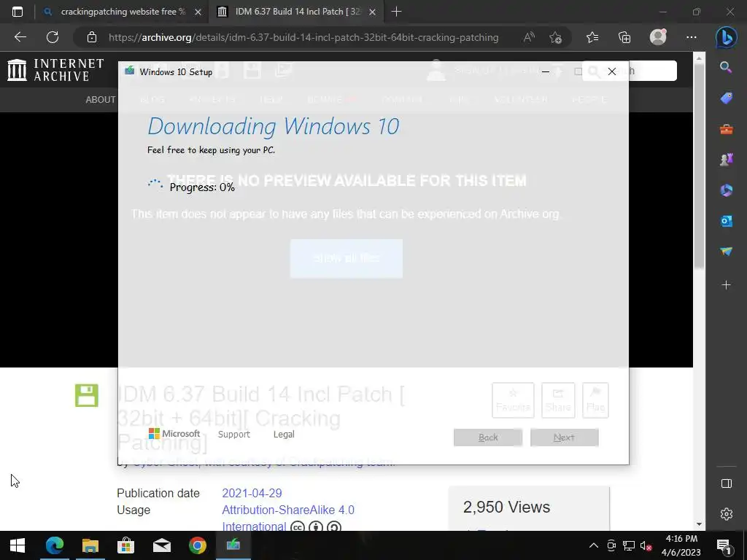Open a new browser tab
The width and height of the screenshot is (747, 560).
click(396, 12)
